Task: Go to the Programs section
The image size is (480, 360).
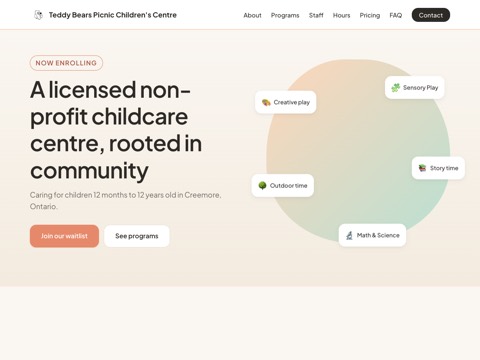Action: 285,15
